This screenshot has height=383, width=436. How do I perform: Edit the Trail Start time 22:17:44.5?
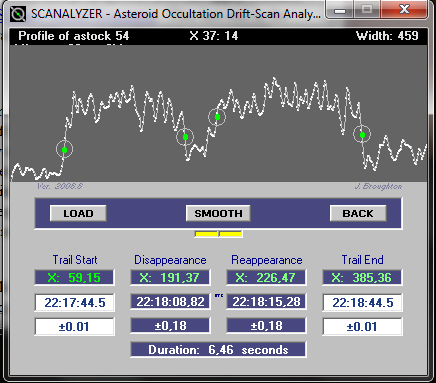(x=74, y=303)
